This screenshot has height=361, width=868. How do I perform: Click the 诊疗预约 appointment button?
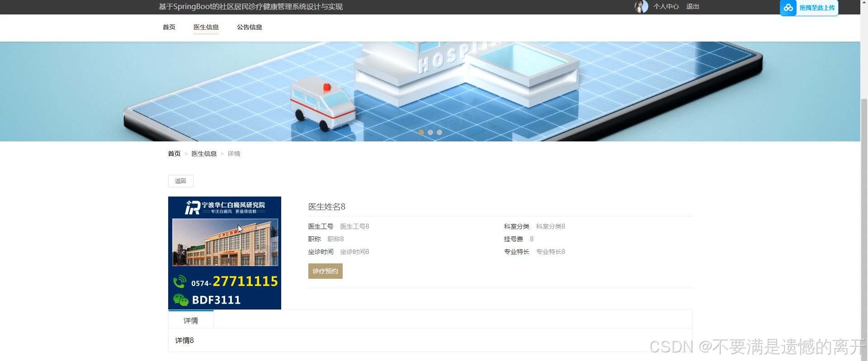(x=325, y=271)
